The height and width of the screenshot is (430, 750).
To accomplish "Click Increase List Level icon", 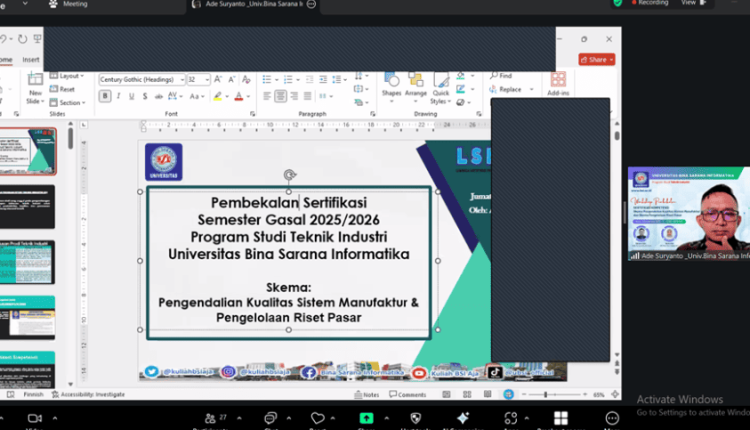I will coord(323,79).
